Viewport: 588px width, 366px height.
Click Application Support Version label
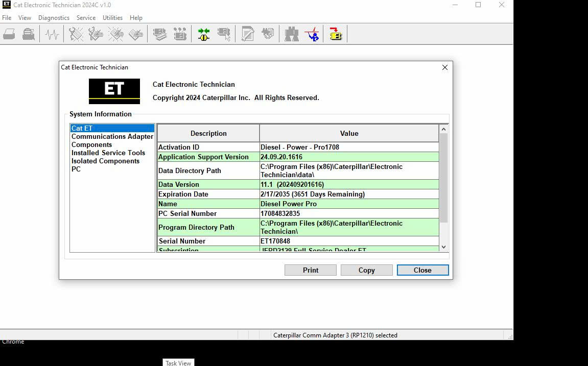[x=203, y=157]
